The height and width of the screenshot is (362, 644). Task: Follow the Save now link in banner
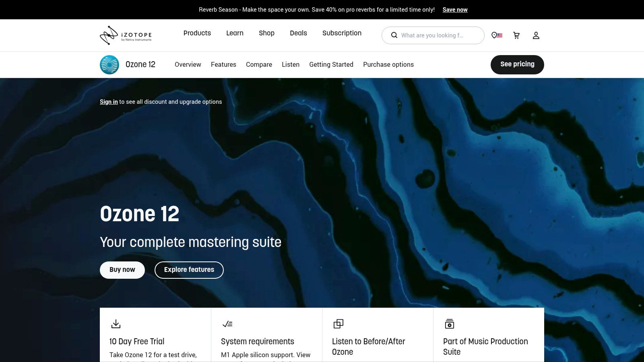(455, 10)
